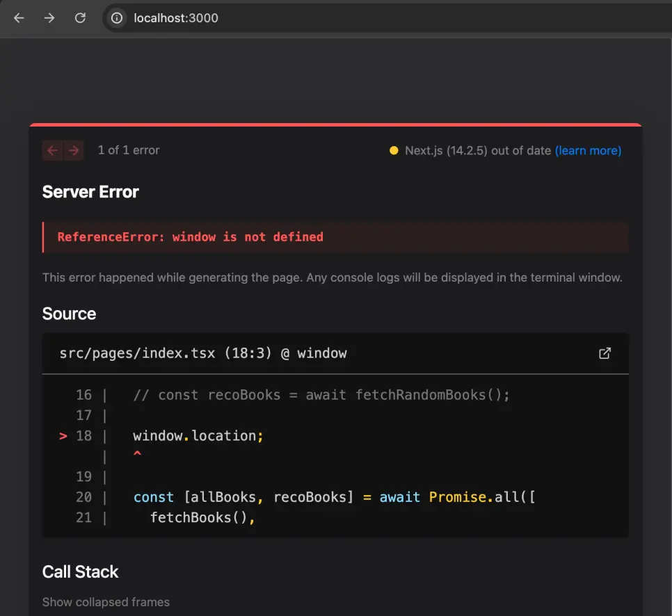Go to previous error arrow

click(52, 150)
